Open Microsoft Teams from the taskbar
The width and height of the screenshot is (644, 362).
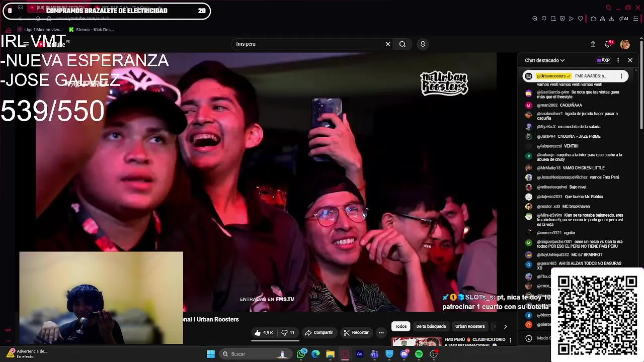374,354
